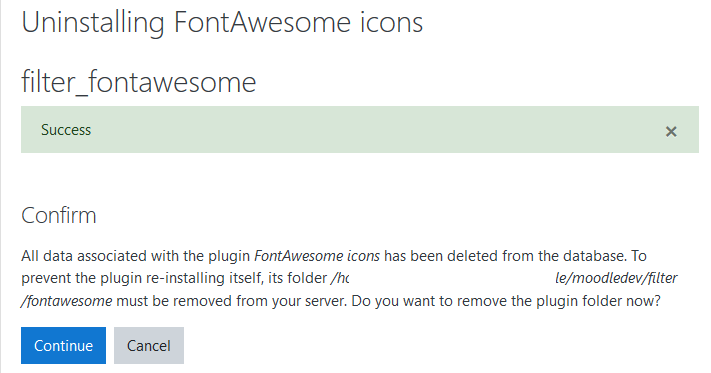Image resolution: width=711 pixels, height=373 pixels.
Task: Click the word Uninstalling in the page title
Action: point(93,23)
